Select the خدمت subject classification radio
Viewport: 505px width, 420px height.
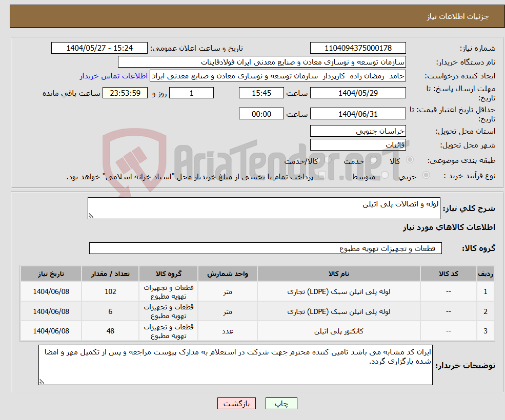coord(373,160)
